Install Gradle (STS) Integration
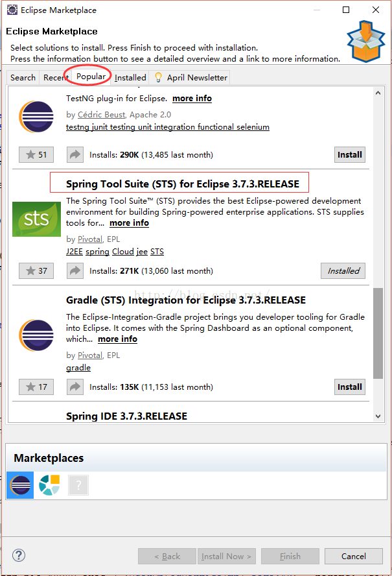The image size is (392, 576). click(x=349, y=387)
